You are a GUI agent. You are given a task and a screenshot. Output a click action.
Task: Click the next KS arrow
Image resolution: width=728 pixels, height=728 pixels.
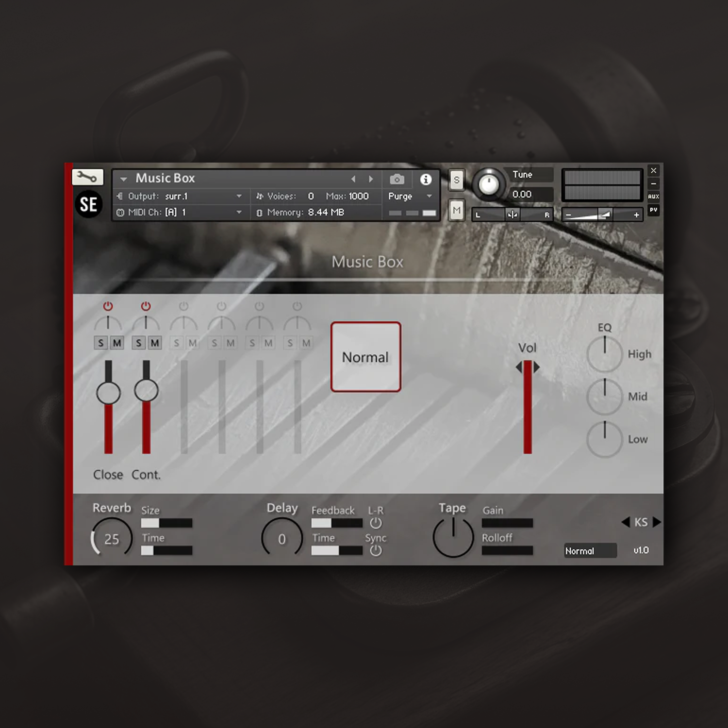pos(657,522)
